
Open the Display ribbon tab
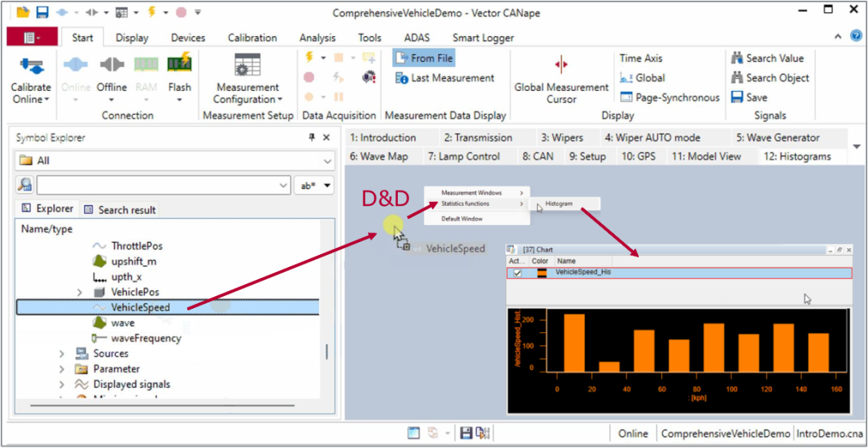click(x=132, y=38)
